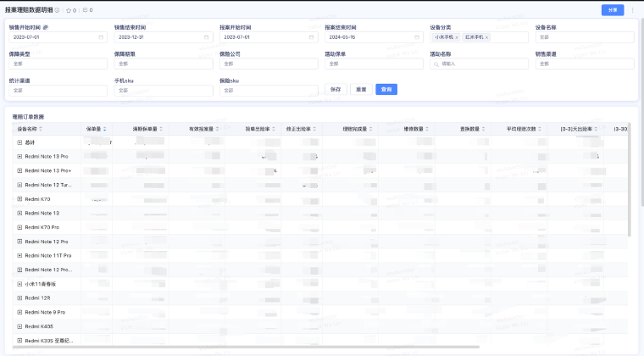Expand the 总计 summary row
Viewport: 644px width, 356px height.
pyautogui.click(x=19, y=142)
